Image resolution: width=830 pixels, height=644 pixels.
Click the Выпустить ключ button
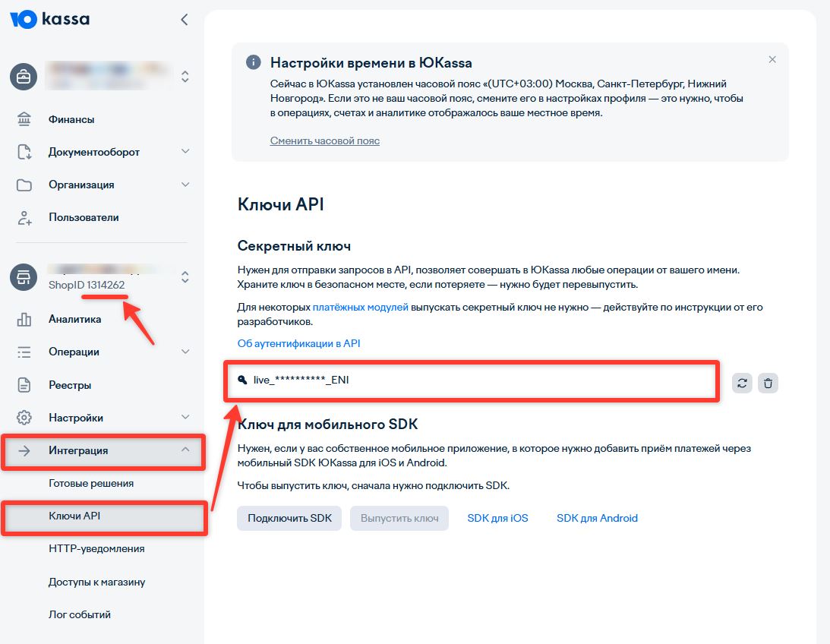point(399,518)
